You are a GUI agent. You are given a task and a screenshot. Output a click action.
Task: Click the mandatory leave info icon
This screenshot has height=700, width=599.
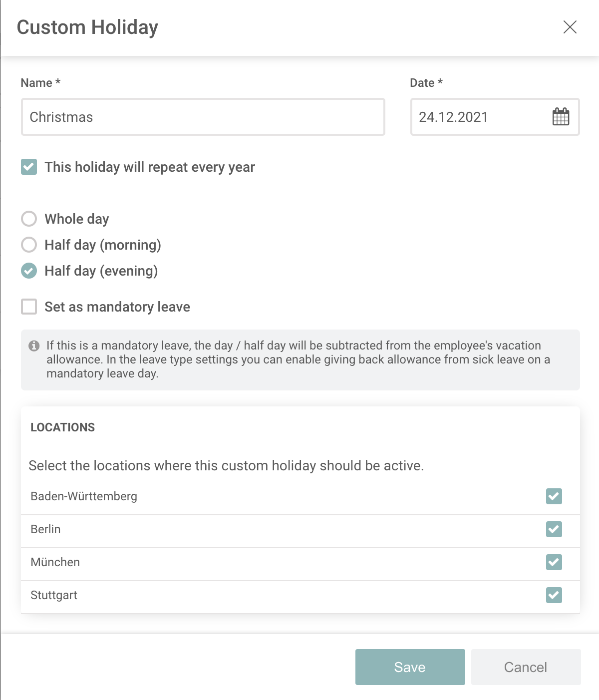click(34, 346)
